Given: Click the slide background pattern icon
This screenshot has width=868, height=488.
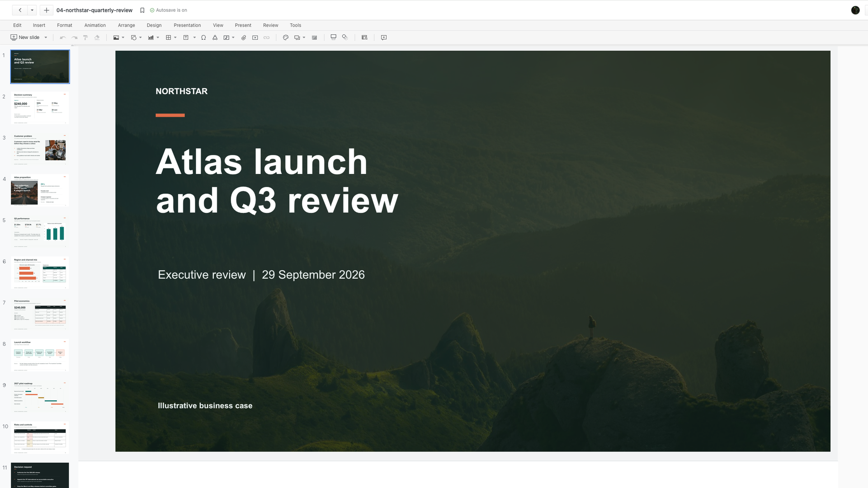Looking at the screenshot, I should [x=315, y=38].
